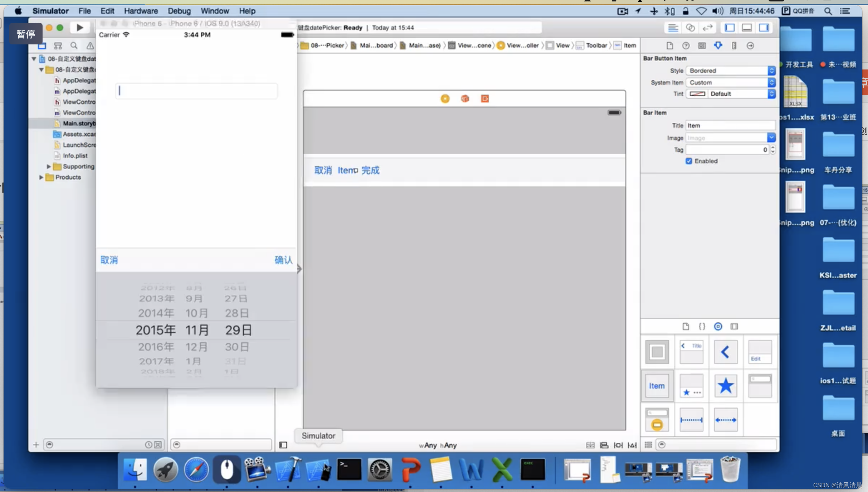Toggle the Navigator panel visibility

pyautogui.click(x=730, y=28)
